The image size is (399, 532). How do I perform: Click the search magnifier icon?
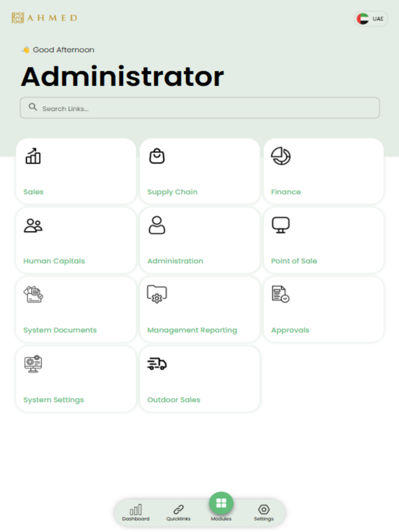(x=33, y=107)
